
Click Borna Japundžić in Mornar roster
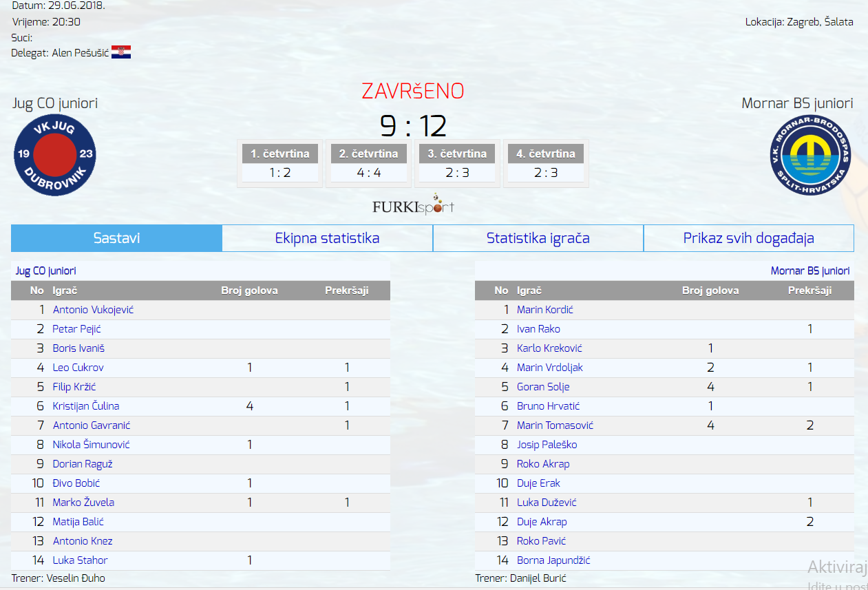pos(553,560)
